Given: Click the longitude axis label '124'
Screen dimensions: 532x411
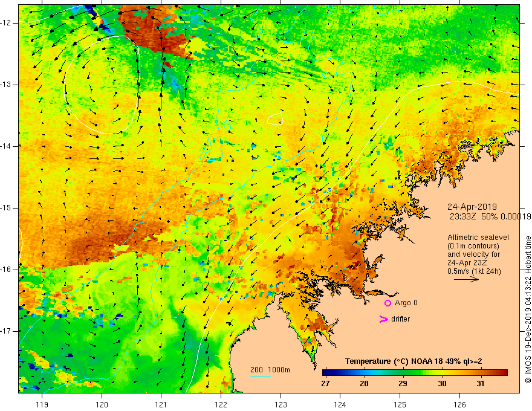Looking at the screenshot, I should 340,404.
